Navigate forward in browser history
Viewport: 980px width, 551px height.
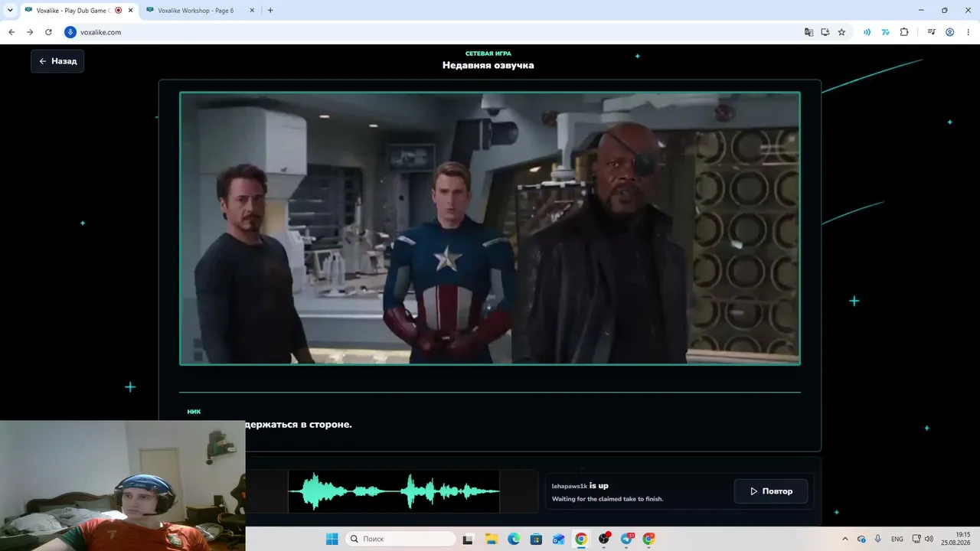click(x=30, y=32)
